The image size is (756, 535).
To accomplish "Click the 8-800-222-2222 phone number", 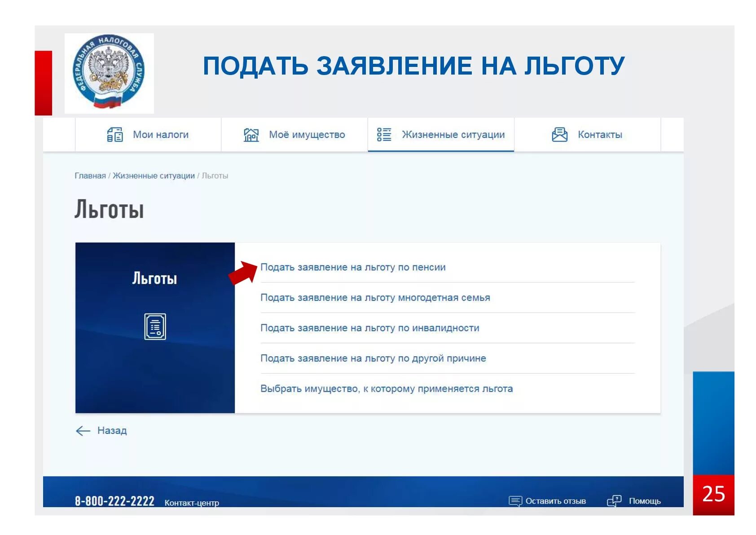I will [114, 501].
